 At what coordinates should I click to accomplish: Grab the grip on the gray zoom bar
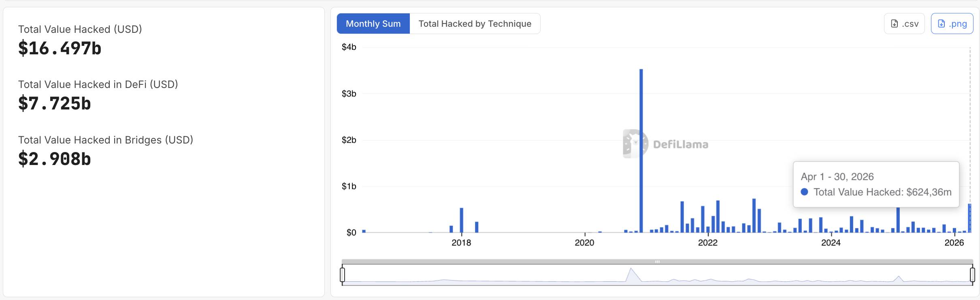point(657,261)
